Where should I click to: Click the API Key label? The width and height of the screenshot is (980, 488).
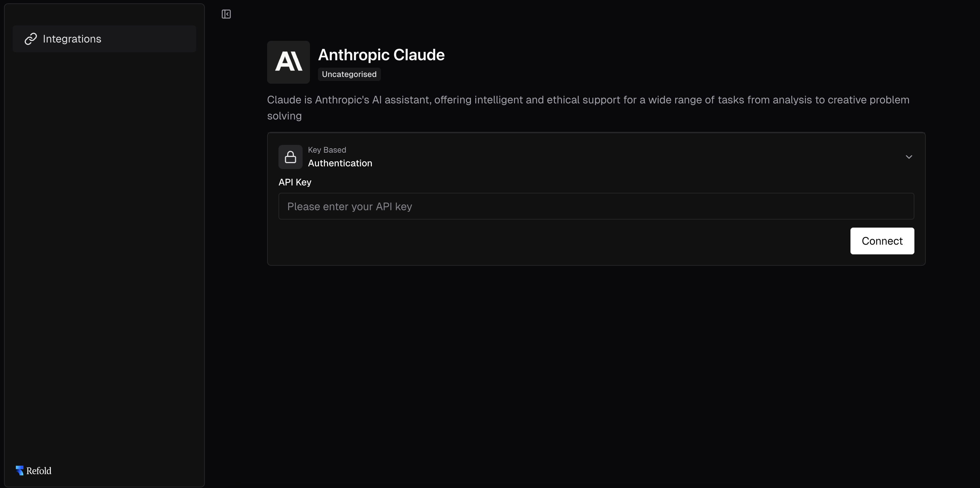(295, 182)
